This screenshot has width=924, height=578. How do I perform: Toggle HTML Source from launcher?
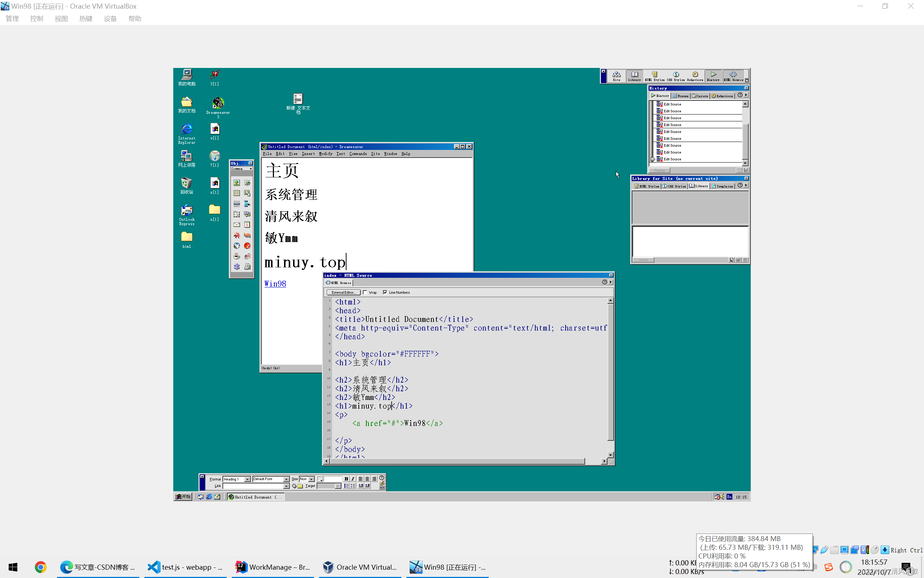(733, 76)
